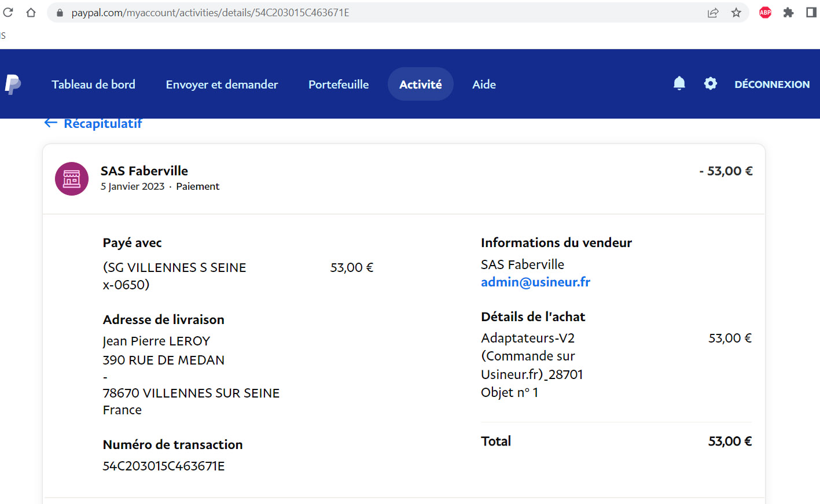
Task: Click the Détails de l'achat heading
Action: tap(533, 317)
